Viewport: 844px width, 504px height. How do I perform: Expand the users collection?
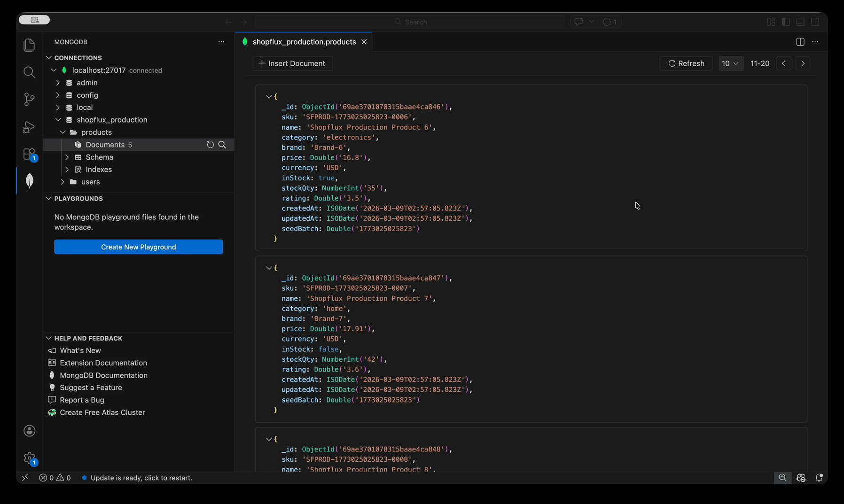pyautogui.click(x=63, y=182)
